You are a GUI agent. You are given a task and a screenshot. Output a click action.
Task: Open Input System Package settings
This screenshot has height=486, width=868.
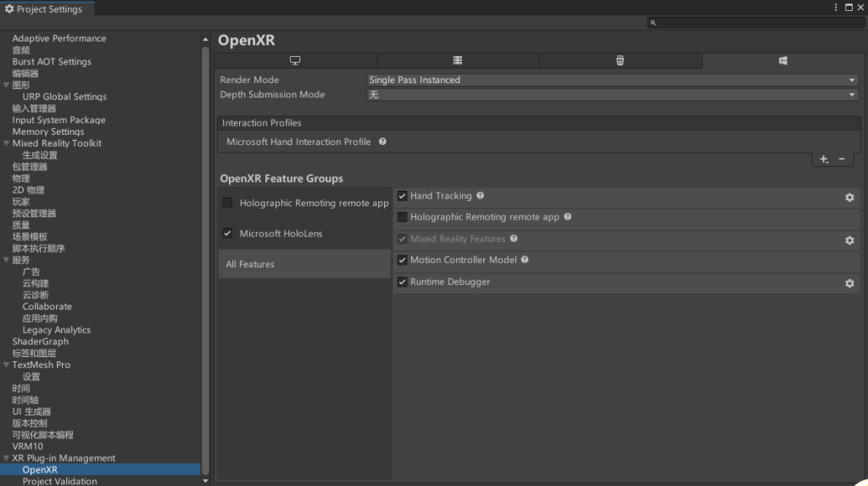click(58, 120)
